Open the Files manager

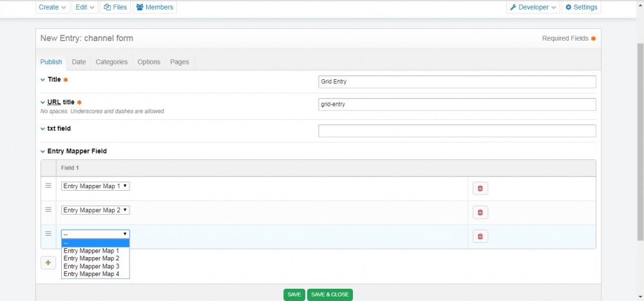coord(116,7)
